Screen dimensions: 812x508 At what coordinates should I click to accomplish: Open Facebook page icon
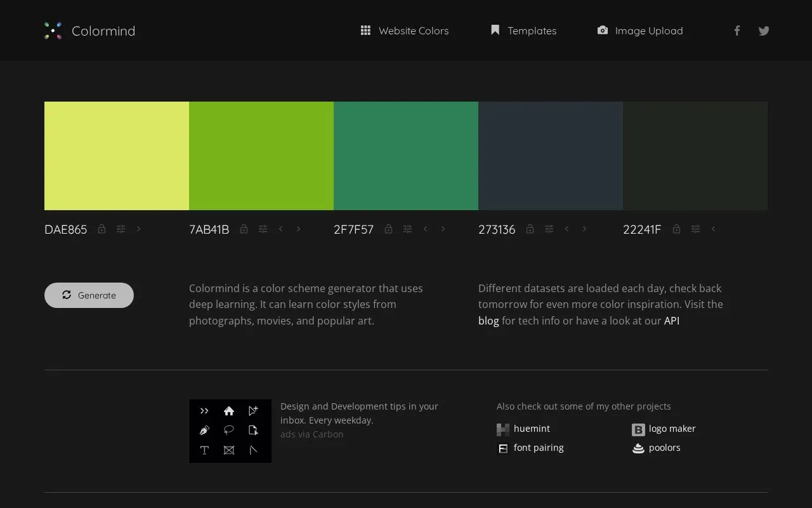coord(737,30)
